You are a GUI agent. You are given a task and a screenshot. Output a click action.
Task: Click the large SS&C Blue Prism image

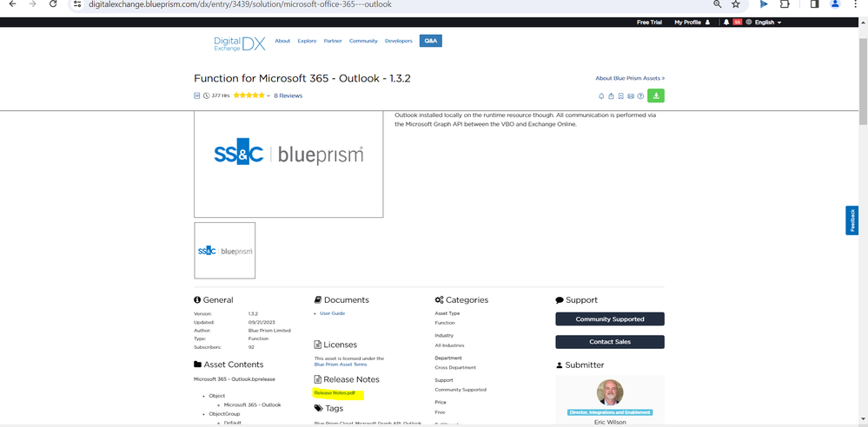coord(288,164)
